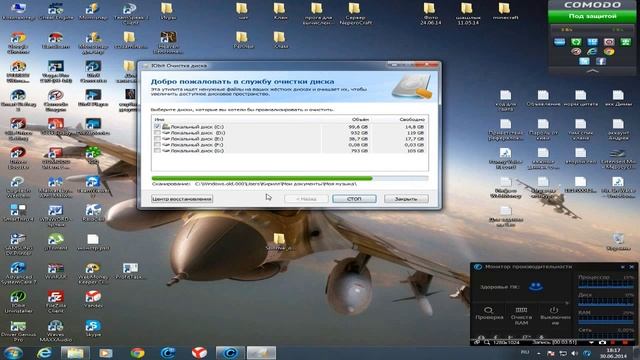The image size is (640, 360).
Task: Check the Local Disk (F:) checkbox
Action: pos(157,145)
